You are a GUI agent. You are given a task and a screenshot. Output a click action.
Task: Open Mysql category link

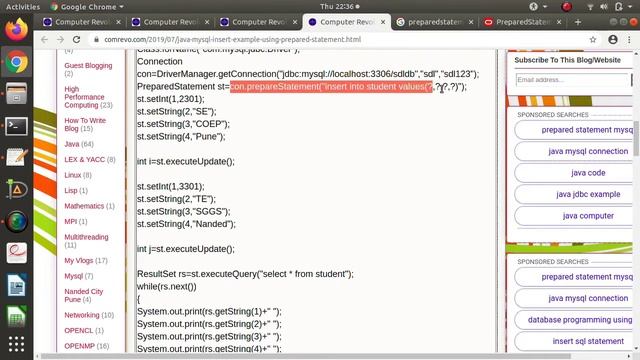pos(73,276)
